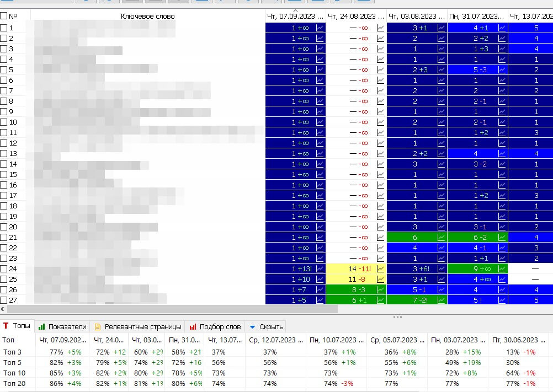The image size is (553, 392).
Task: Select the Топы tab
Action: click(17, 326)
